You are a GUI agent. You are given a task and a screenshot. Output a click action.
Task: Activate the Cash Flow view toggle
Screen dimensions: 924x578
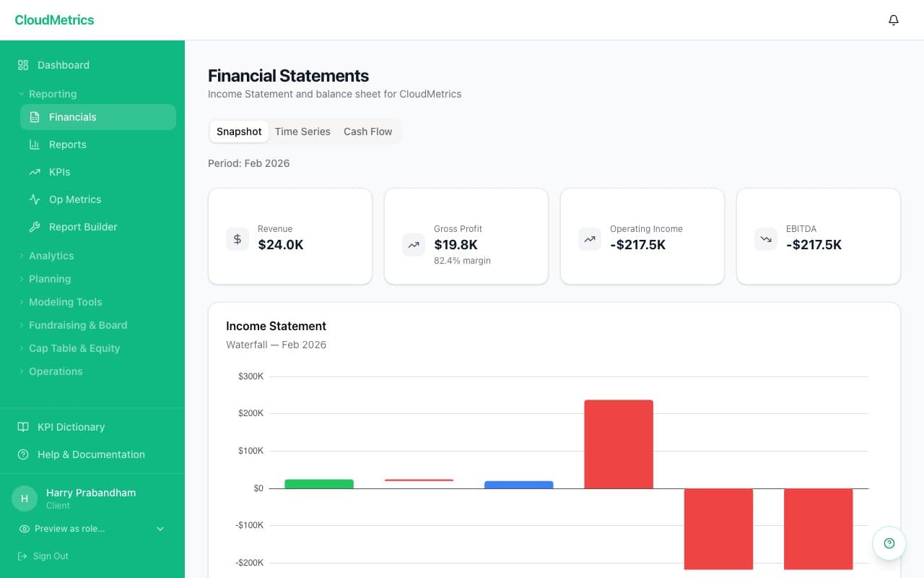(x=367, y=131)
